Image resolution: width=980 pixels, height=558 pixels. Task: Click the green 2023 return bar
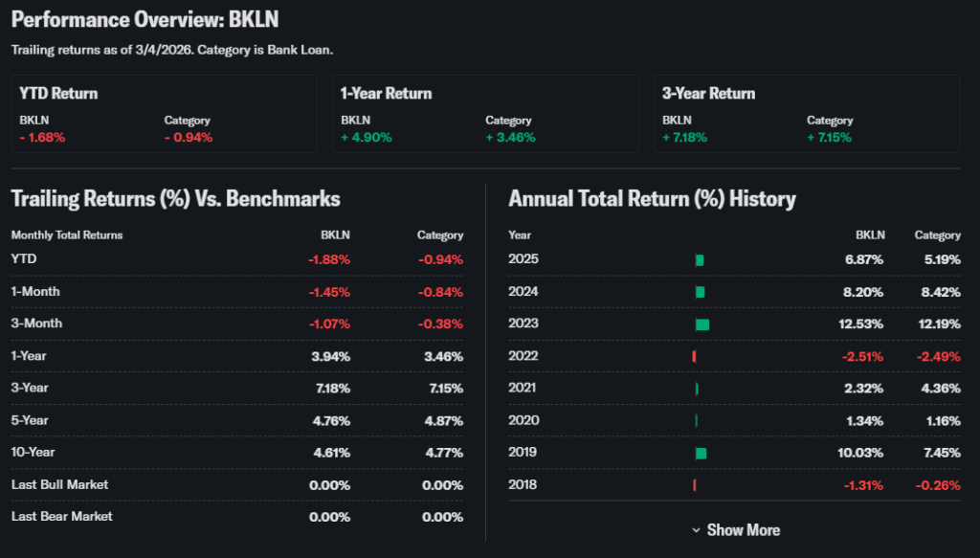pyautogui.click(x=702, y=324)
